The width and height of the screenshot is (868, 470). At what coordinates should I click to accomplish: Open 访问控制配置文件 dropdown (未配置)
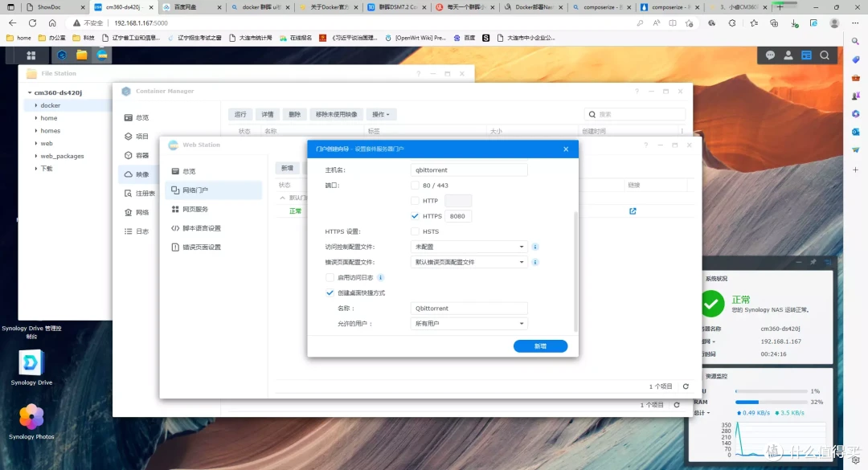coord(469,247)
